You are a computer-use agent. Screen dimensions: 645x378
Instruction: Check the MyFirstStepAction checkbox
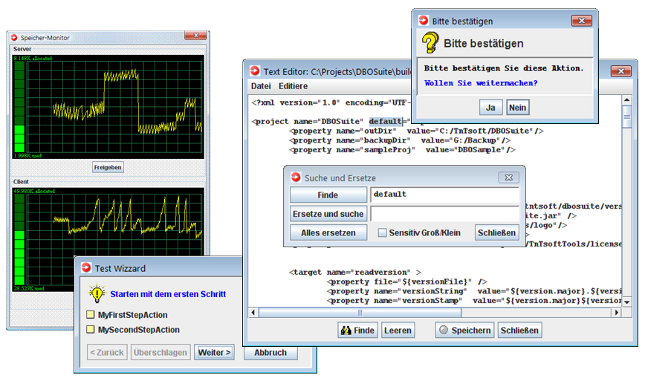point(90,315)
